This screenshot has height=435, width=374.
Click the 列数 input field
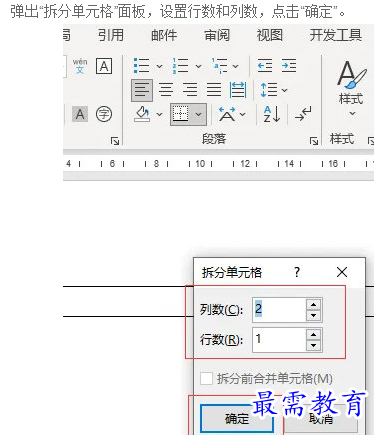(x=279, y=310)
